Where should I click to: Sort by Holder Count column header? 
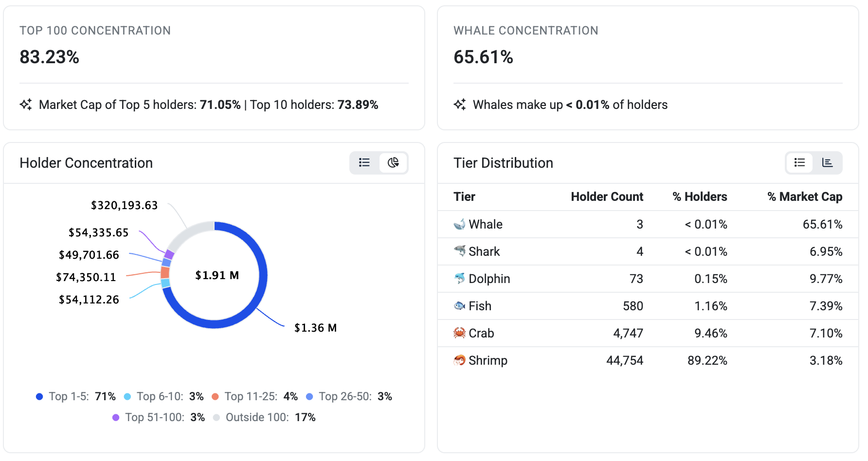(x=607, y=196)
